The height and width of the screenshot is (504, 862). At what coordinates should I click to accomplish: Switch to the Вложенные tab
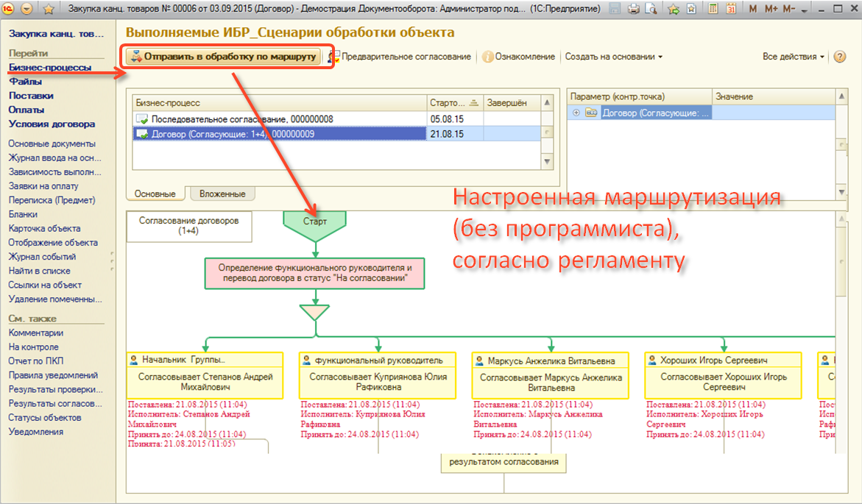pos(222,194)
